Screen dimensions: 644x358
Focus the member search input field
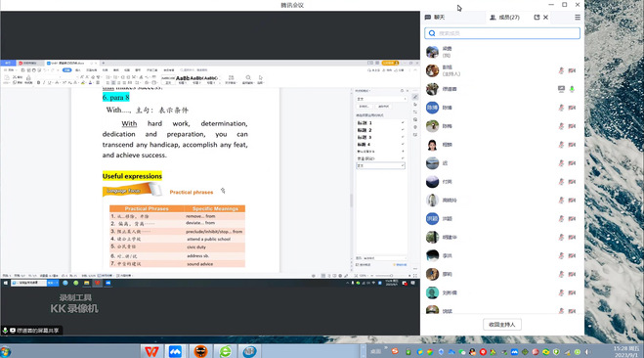[502, 33]
